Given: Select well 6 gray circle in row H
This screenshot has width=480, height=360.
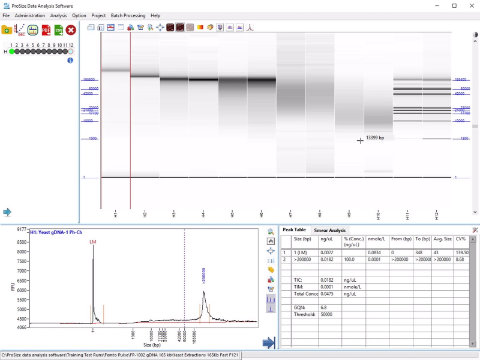Looking at the screenshot, I should coord(39,51).
